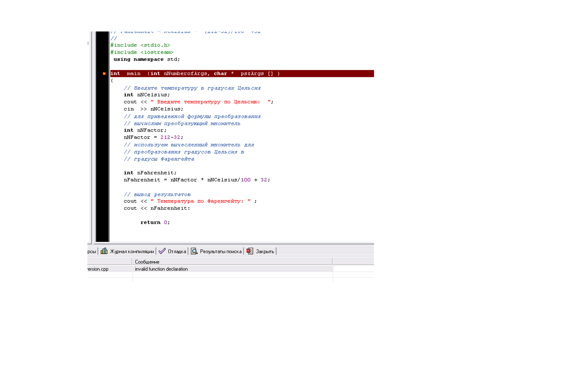Click the comment 'Введите температуру в градусах Цельсия'

(x=192, y=88)
